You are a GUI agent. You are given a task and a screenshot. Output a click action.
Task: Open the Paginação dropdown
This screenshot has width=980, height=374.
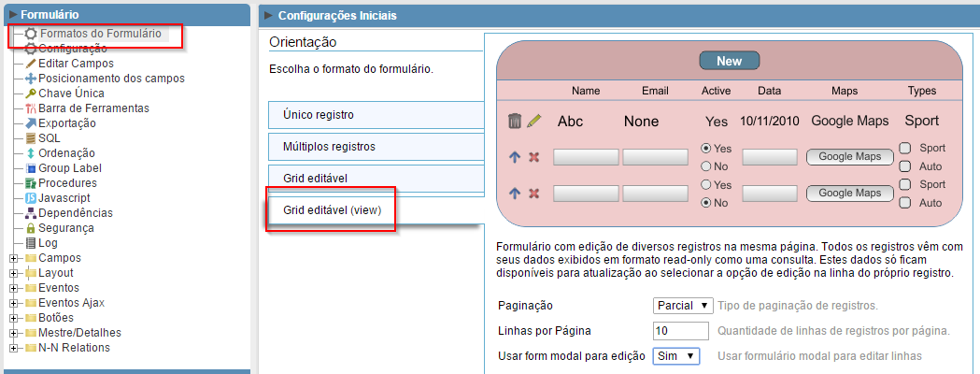(x=683, y=306)
